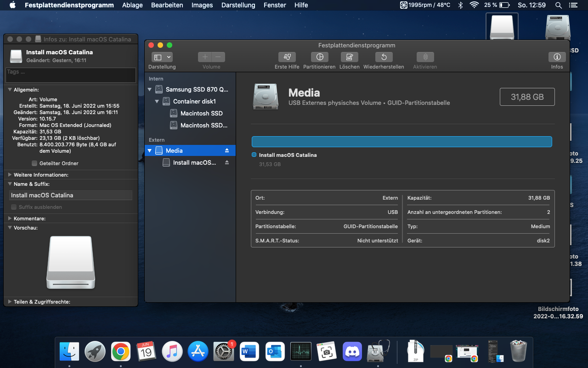Viewport: 588px width, 368px height.
Task: Click the Partitionieren toolbar icon
Action: [319, 57]
